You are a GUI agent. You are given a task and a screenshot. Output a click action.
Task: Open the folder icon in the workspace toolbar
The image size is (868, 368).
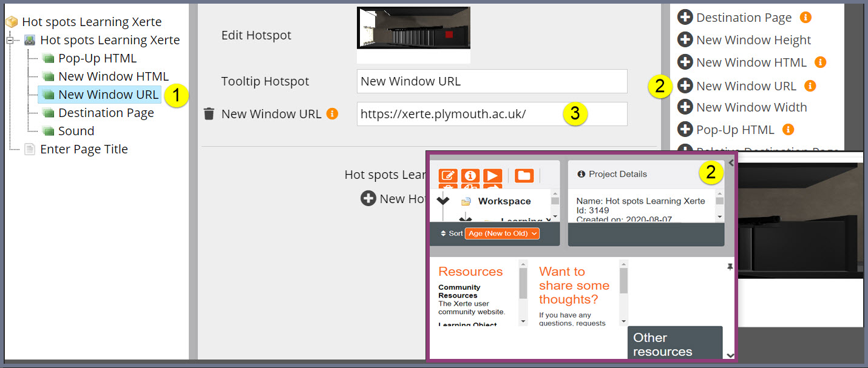tap(523, 176)
